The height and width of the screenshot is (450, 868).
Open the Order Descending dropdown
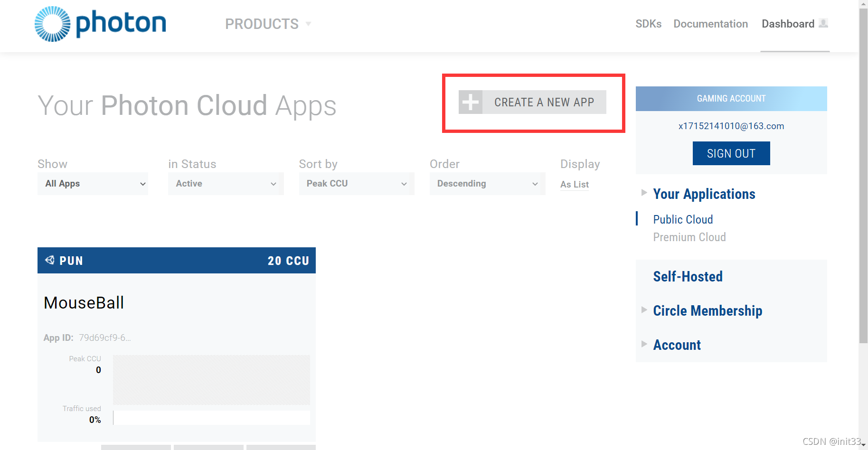[487, 184]
